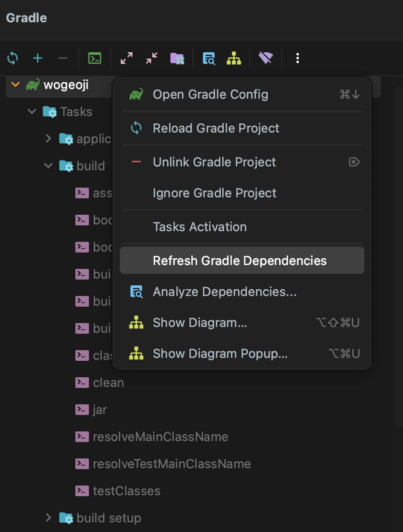Click the task icon next to jar
This screenshot has width=403, height=532.
[x=82, y=410]
